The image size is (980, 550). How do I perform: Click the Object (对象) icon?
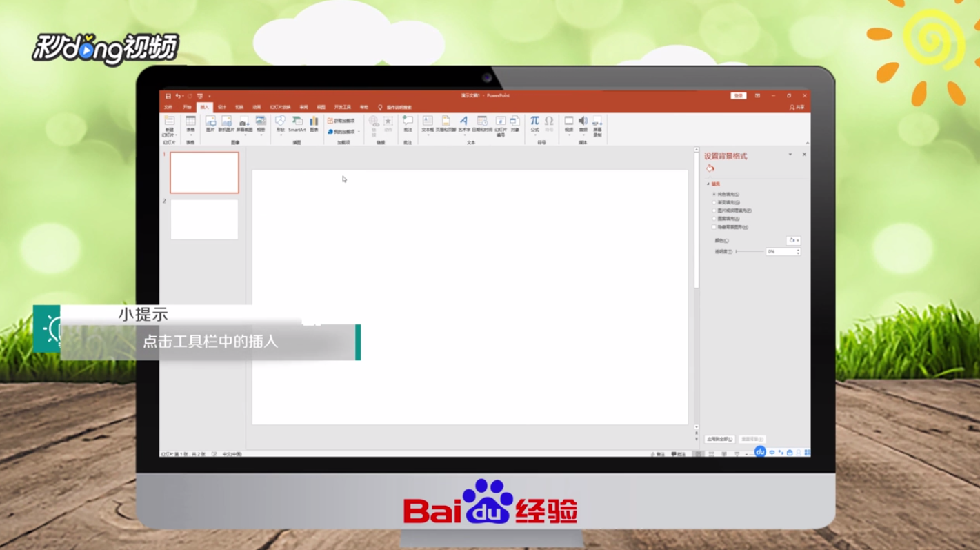click(x=514, y=121)
